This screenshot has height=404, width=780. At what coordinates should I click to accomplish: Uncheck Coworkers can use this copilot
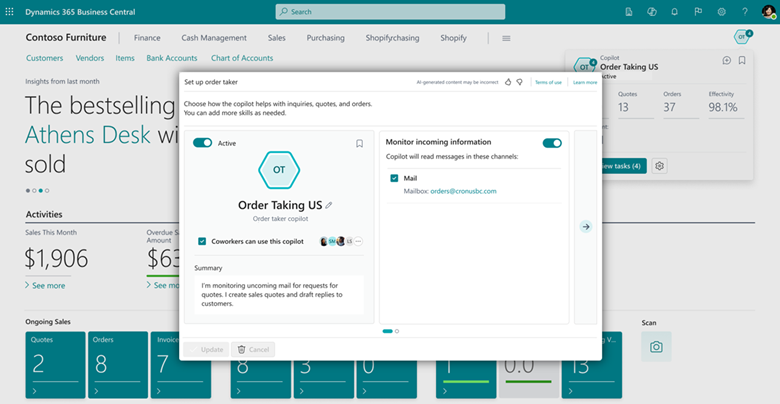[x=202, y=241]
